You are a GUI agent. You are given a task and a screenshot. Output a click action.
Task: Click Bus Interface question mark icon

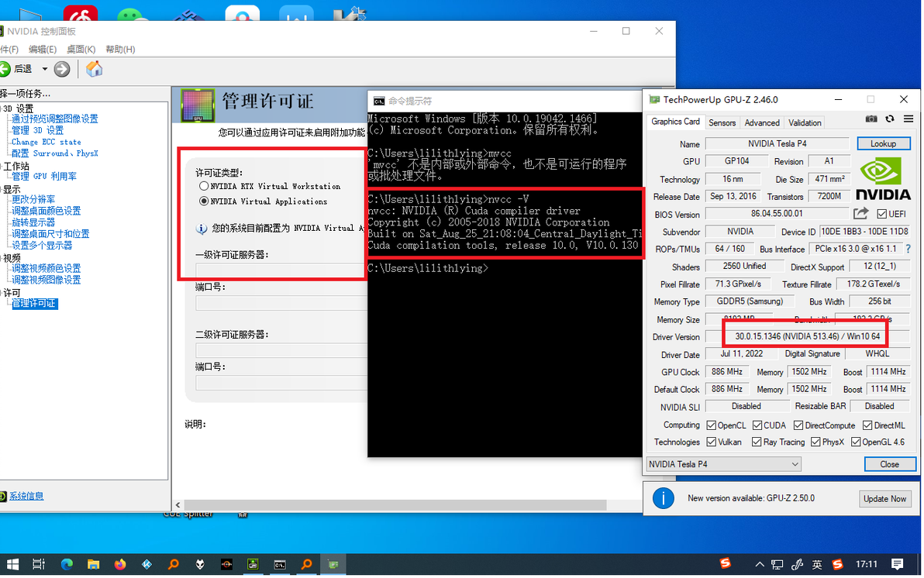908,249
